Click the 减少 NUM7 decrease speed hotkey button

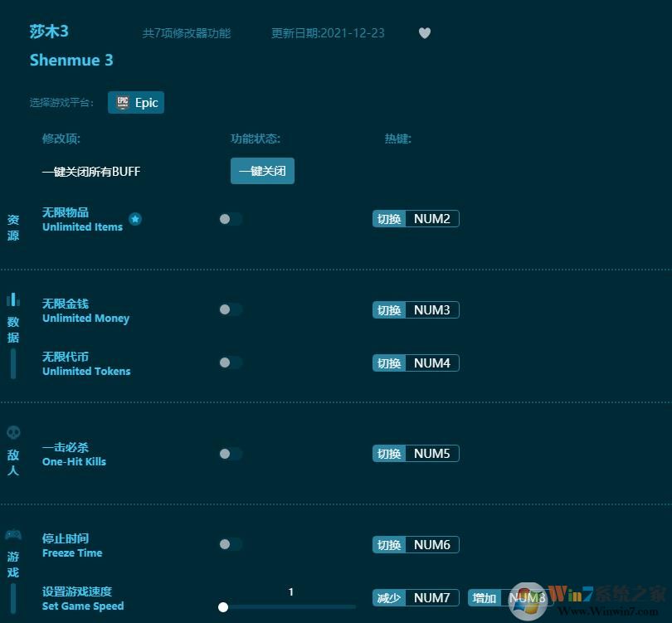pos(415,597)
